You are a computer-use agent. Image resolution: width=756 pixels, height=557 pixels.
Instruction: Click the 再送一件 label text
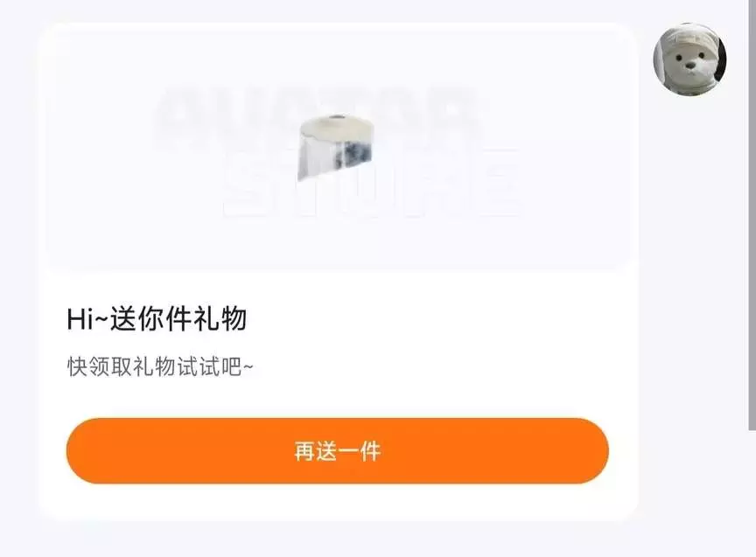pyautogui.click(x=338, y=451)
